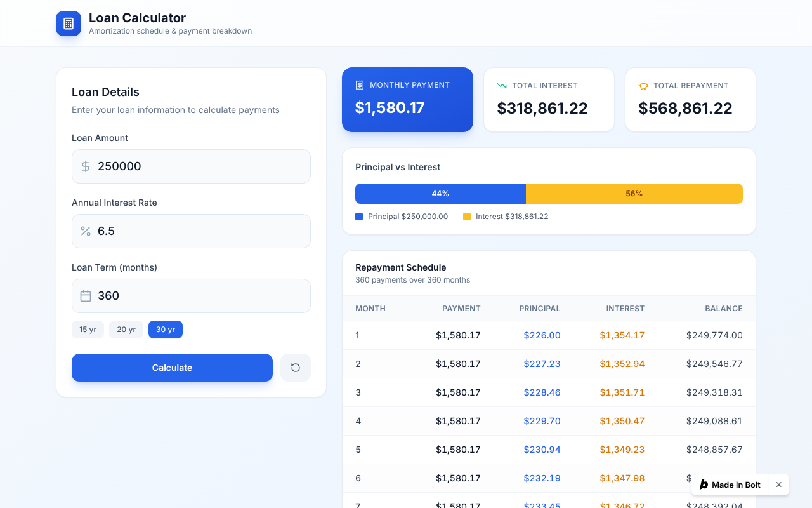Viewport: 812px width, 508px height.
Task: Click interest $1,347.98 in month 6 row
Action: click(x=622, y=478)
